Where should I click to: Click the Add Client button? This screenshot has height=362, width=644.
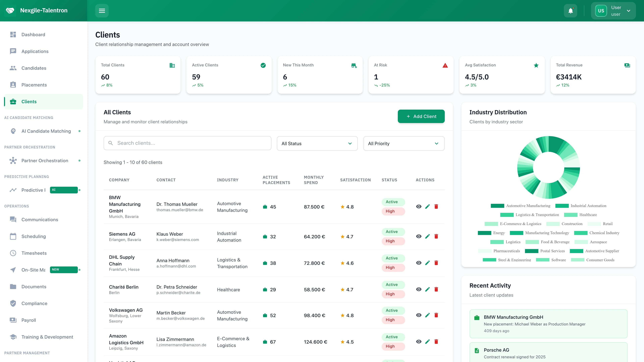421,116
